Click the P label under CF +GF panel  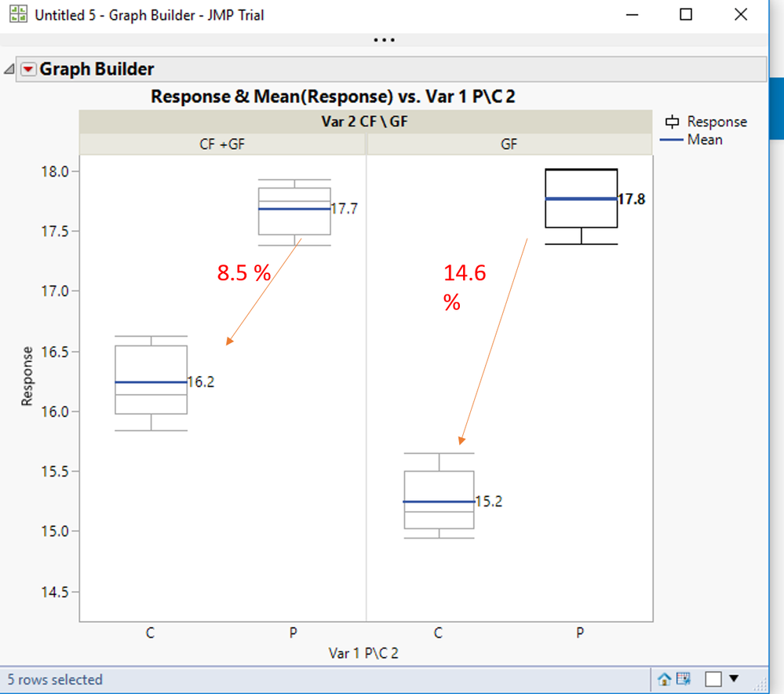(x=294, y=633)
